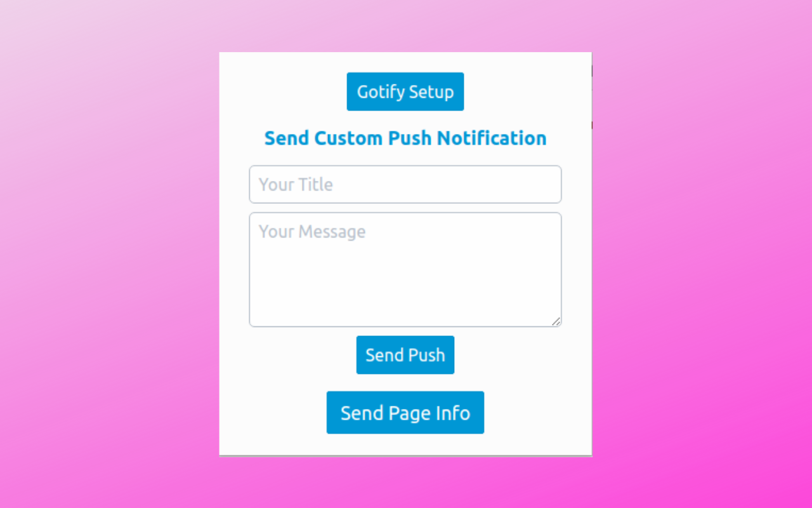Configure Gotify using the setup button
The width and height of the screenshot is (812, 508).
pyautogui.click(x=405, y=91)
